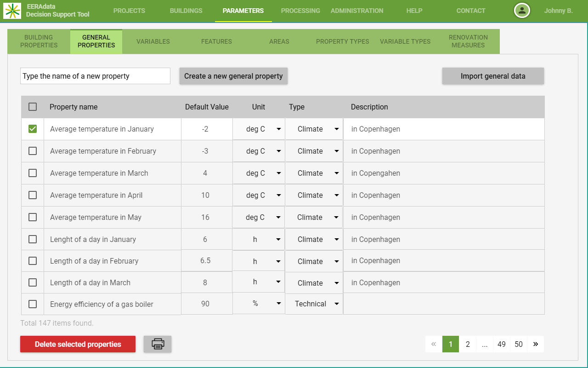Open the unit dropdown for Average temperature in February
The height and width of the screenshot is (368, 588).
click(278, 151)
